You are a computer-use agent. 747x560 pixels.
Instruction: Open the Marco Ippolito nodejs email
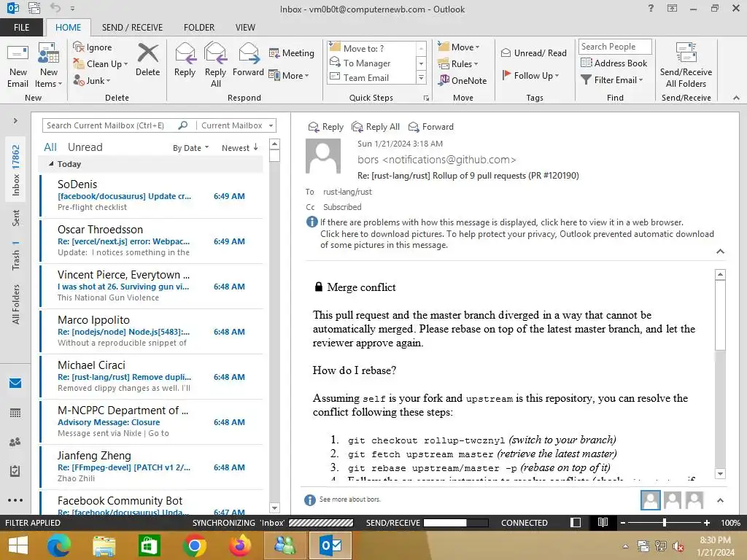click(x=152, y=332)
